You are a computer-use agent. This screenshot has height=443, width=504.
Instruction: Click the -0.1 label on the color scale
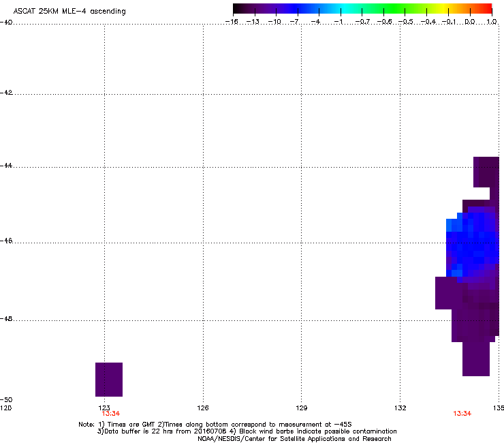[449, 22]
